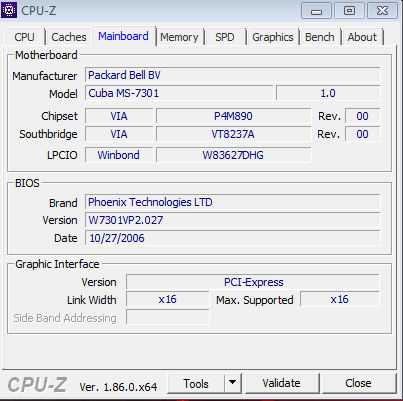The height and width of the screenshot is (401, 403).
Task: Select the Mainboard tab
Action: (x=123, y=36)
